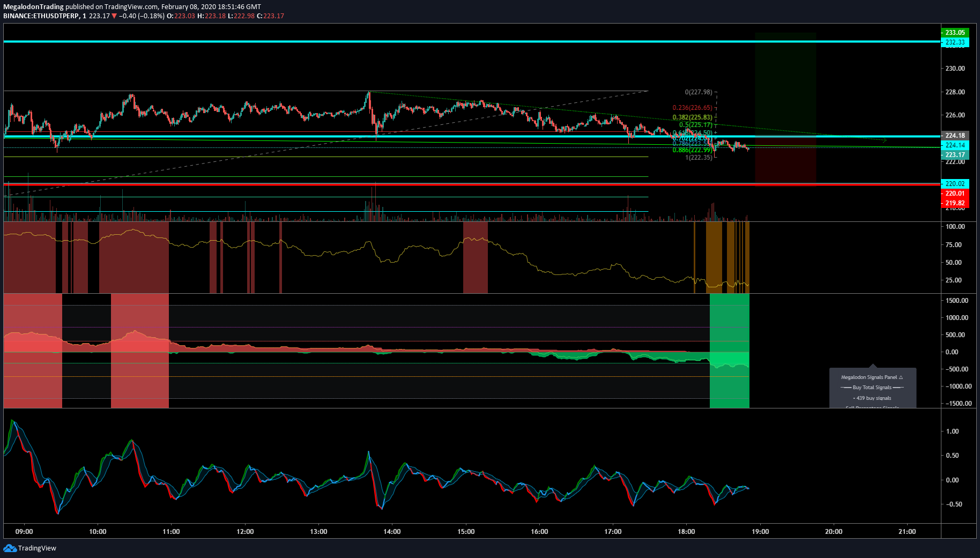This screenshot has height=558, width=980.
Task: Click the low value L:222.98
Action: 241,16
